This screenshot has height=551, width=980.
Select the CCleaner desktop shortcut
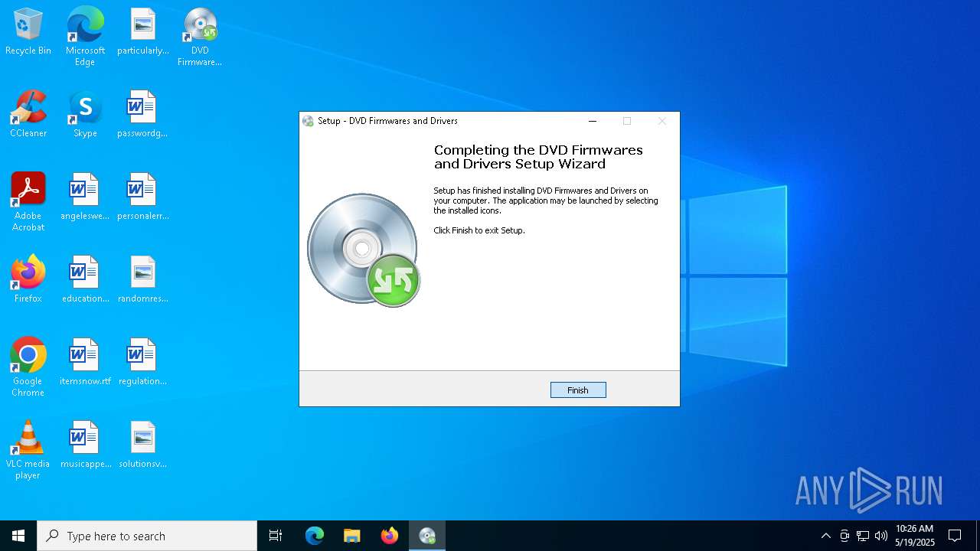(28, 116)
